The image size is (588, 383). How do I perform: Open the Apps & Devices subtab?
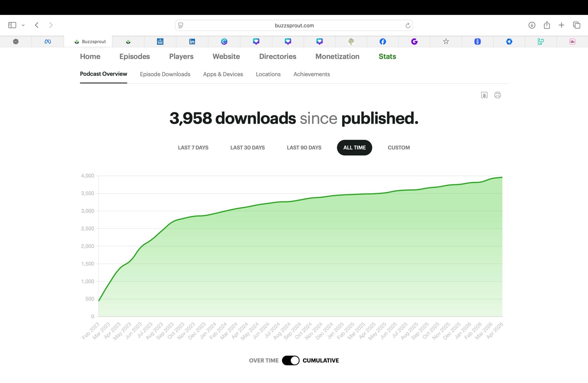pos(223,74)
